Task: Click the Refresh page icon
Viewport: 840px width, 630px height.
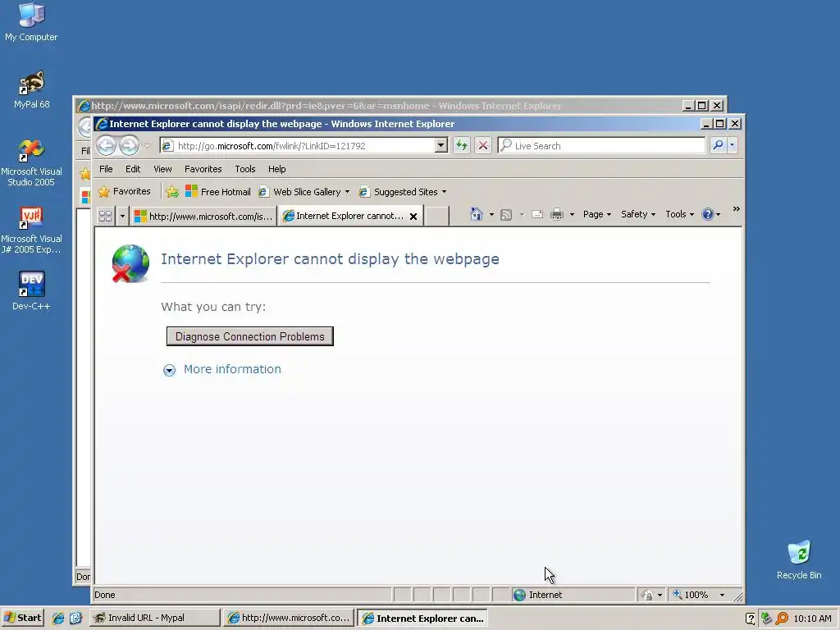Action: coord(462,145)
